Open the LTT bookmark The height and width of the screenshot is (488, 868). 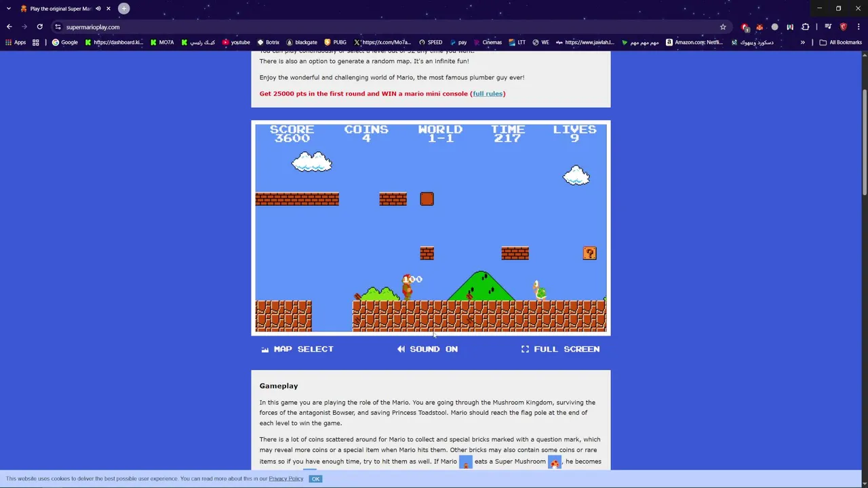click(x=517, y=42)
